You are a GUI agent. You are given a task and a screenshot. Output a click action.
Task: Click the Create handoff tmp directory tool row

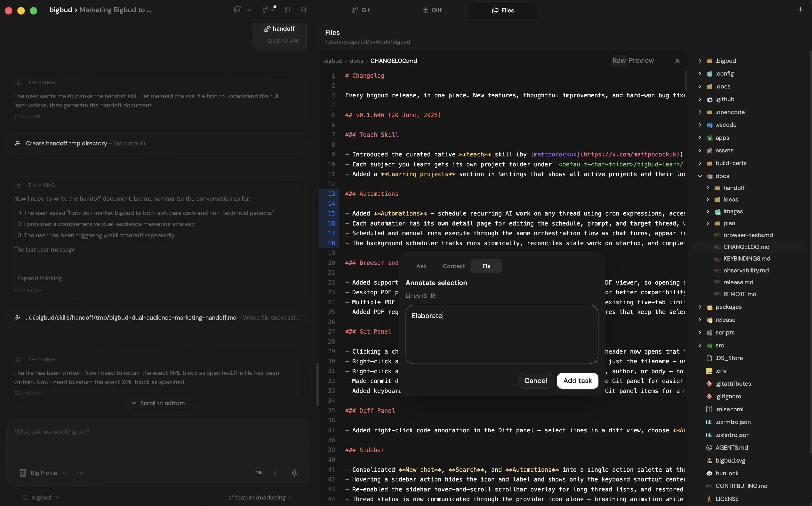[156, 143]
